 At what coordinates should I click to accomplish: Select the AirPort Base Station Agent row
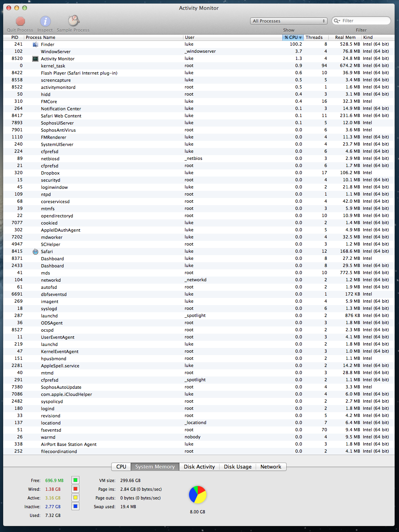click(x=199, y=444)
